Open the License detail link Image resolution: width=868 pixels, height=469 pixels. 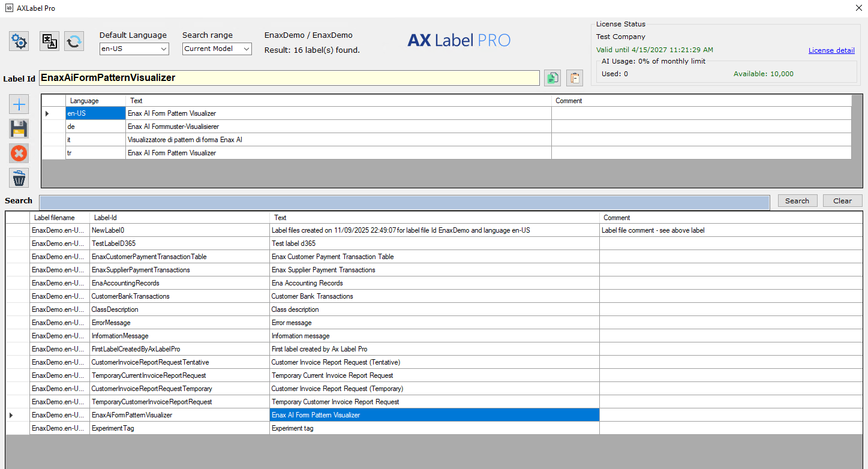point(831,50)
